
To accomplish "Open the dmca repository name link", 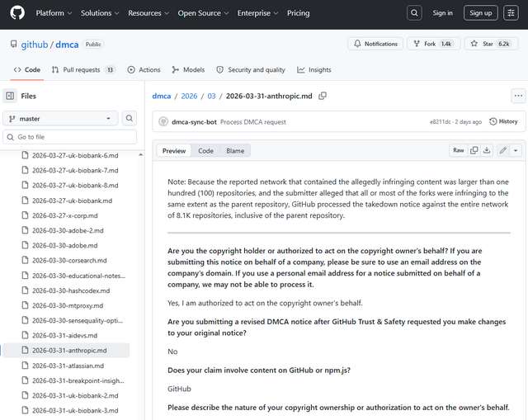I will pyautogui.click(x=67, y=45).
